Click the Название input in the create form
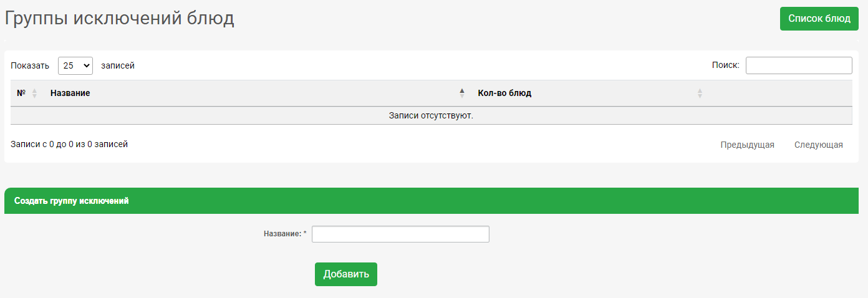Image resolution: width=868 pixels, height=298 pixels. pos(400,234)
